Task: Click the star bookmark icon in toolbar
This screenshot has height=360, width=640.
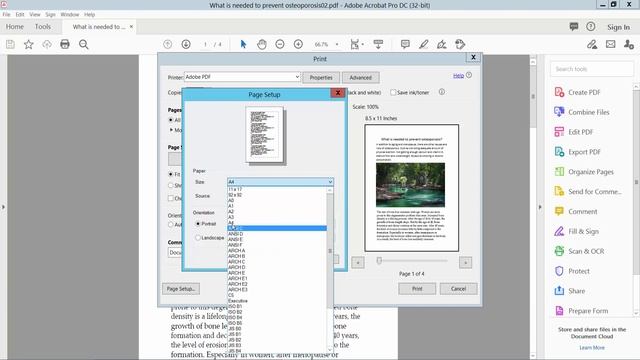Action: pos(29,44)
